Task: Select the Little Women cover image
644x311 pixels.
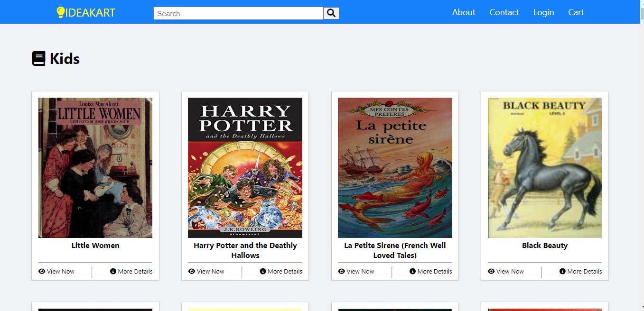Action: pos(95,167)
